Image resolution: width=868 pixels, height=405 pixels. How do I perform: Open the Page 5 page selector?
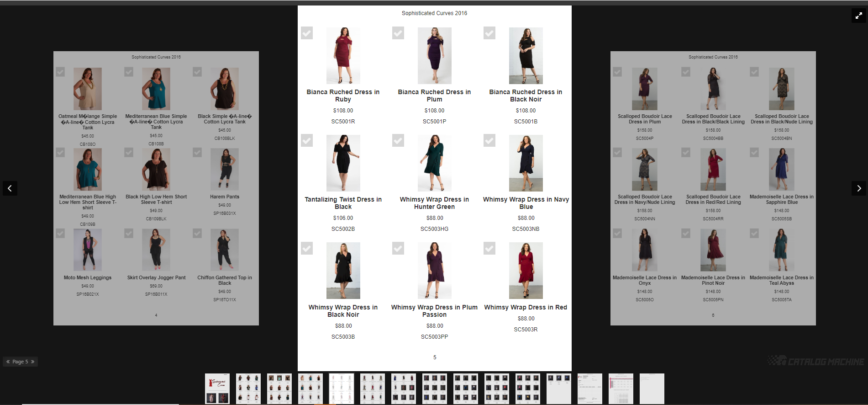(20, 362)
